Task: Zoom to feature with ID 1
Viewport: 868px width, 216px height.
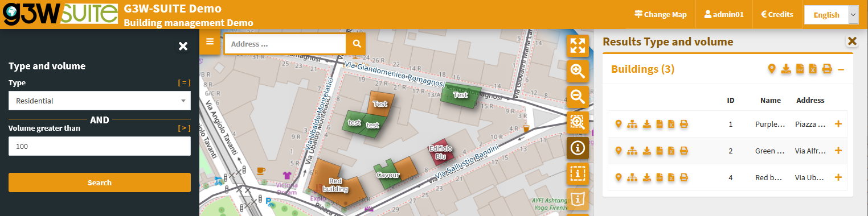Action: pyautogui.click(x=619, y=124)
